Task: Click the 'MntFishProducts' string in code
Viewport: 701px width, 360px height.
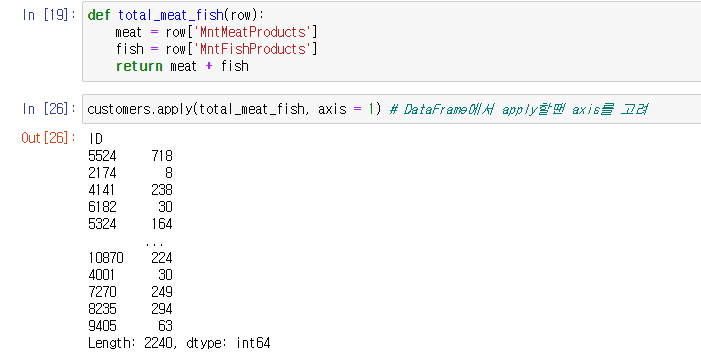Action: tap(252, 49)
